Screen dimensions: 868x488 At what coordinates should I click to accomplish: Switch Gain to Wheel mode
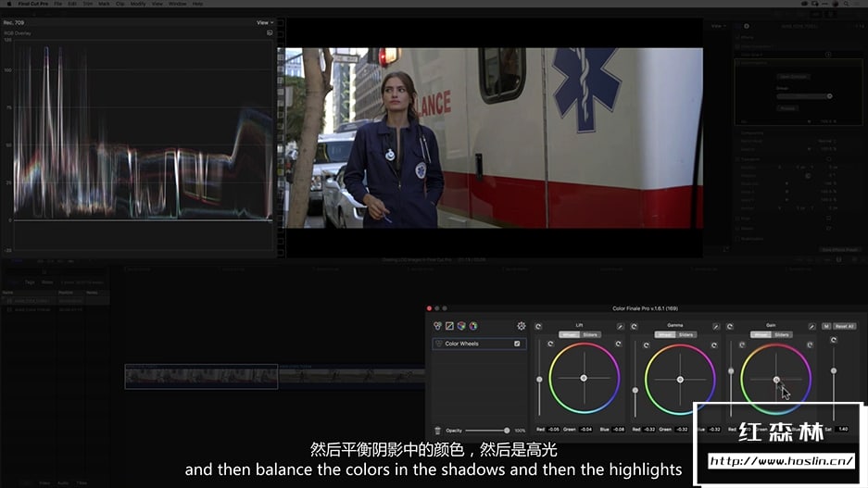[760, 334]
